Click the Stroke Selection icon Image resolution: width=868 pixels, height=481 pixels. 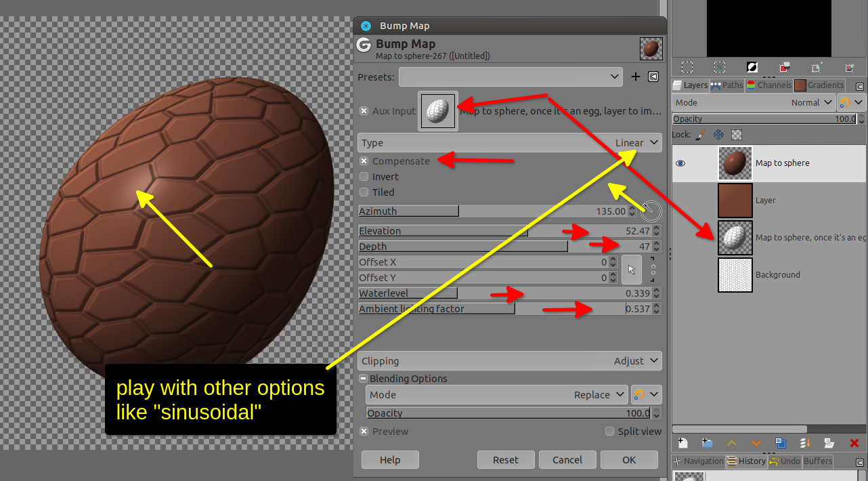850,67
